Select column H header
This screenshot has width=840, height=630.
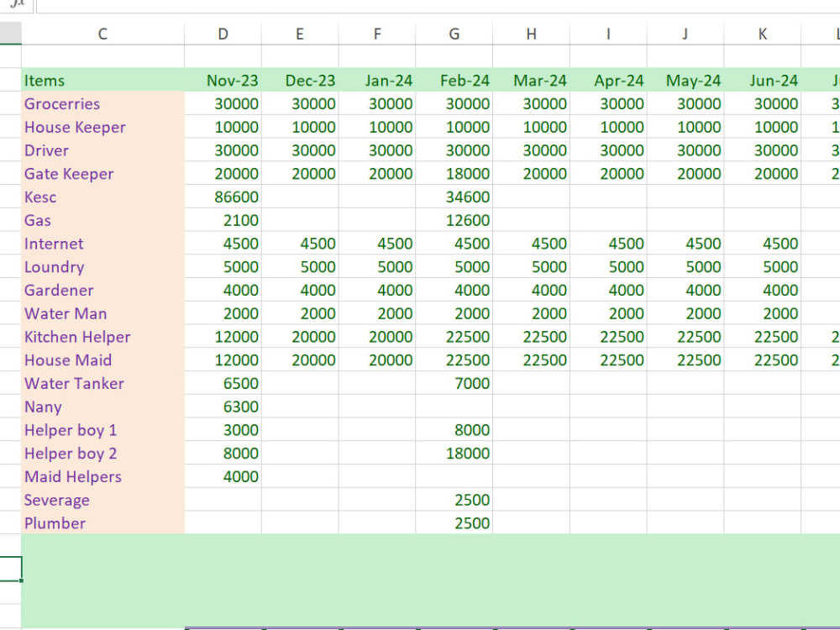[x=532, y=34]
